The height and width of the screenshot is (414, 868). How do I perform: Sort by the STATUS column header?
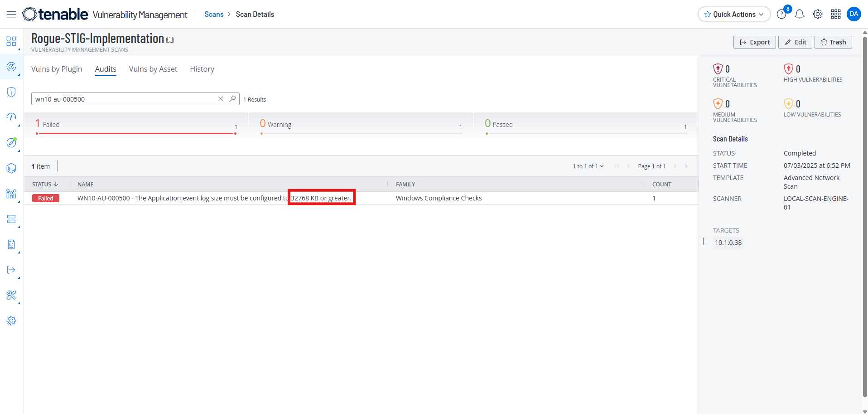[x=45, y=185]
